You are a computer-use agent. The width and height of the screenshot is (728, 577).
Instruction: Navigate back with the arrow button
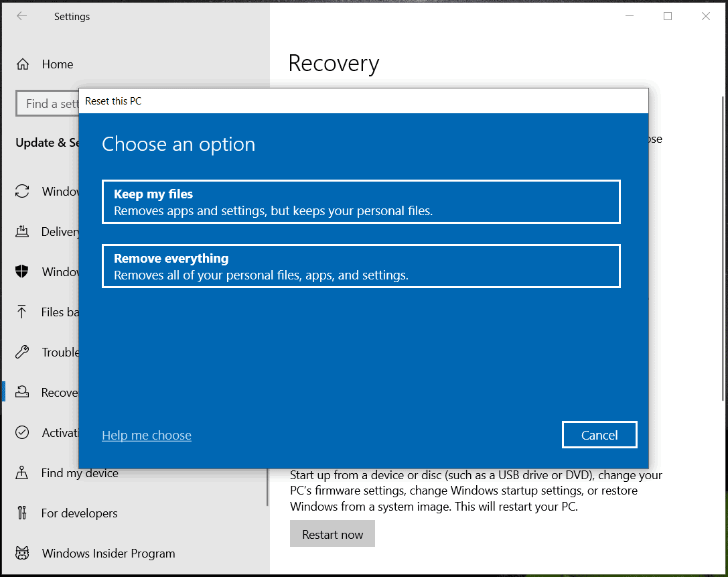tap(21, 16)
